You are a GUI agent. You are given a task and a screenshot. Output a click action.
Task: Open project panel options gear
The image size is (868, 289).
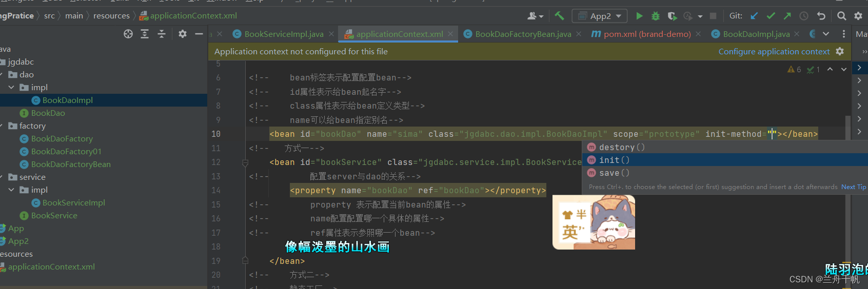pyautogui.click(x=183, y=34)
